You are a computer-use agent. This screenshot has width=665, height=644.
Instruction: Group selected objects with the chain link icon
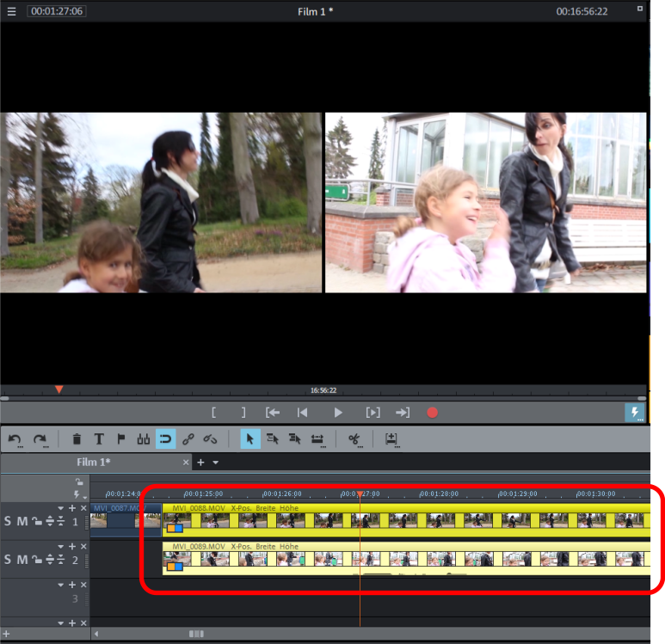(188, 439)
